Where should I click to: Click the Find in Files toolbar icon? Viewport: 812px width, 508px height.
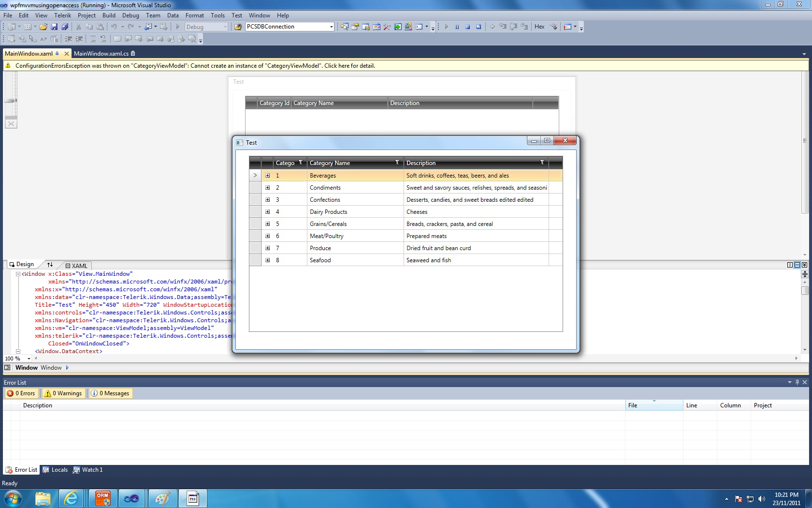tap(238, 27)
